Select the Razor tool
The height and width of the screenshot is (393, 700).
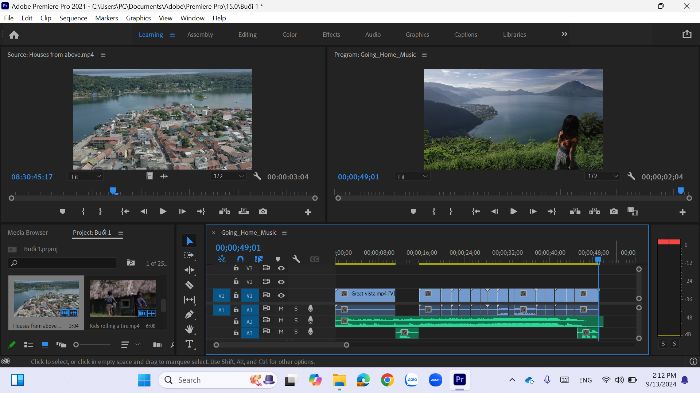click(189, 285)
